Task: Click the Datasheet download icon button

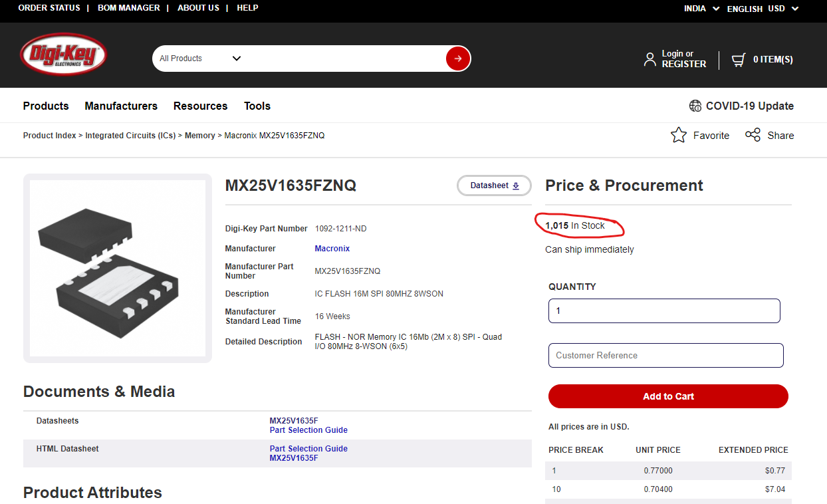Action: click(x=494, y=186)
